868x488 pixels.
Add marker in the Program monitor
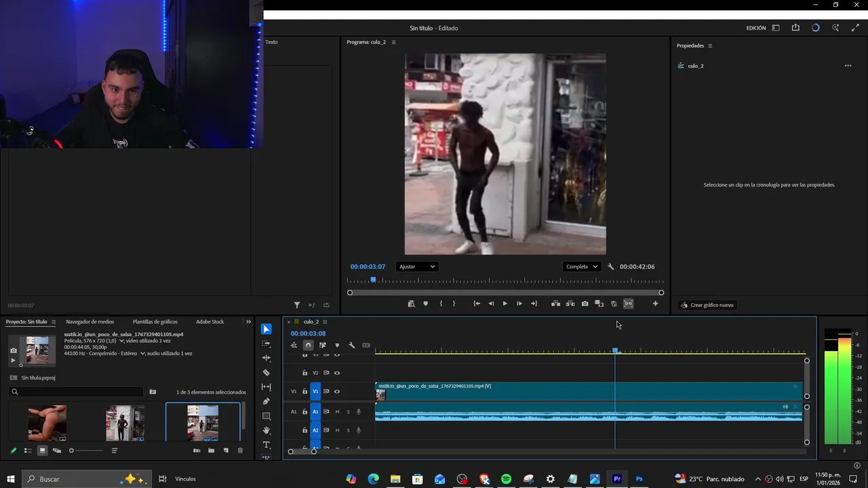coord(425,304)
